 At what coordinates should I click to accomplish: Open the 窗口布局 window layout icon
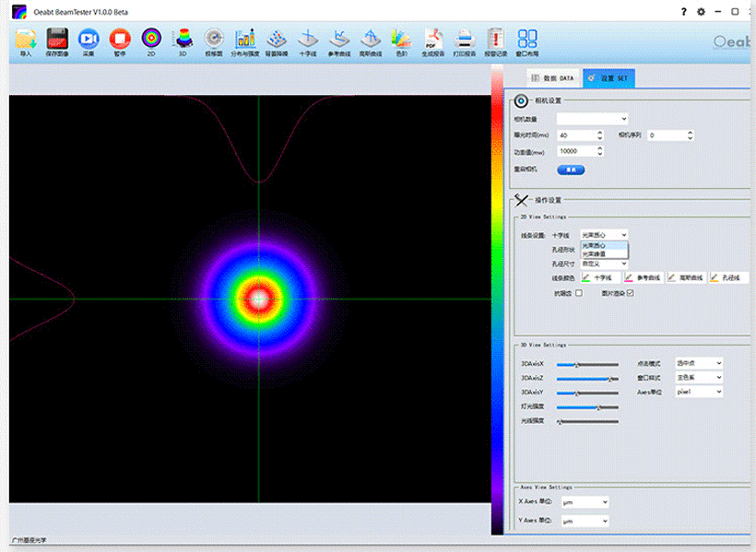point(527,41)
